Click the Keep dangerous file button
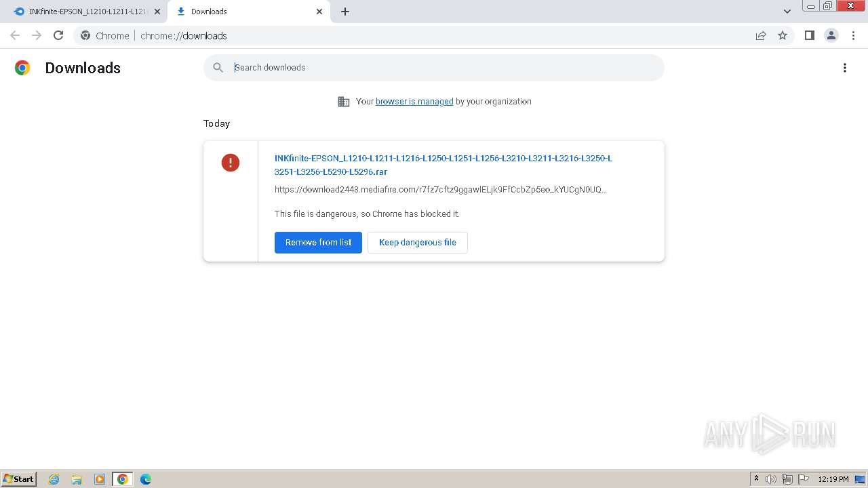The height and width of the screenshot is (488, 868). 418,242
